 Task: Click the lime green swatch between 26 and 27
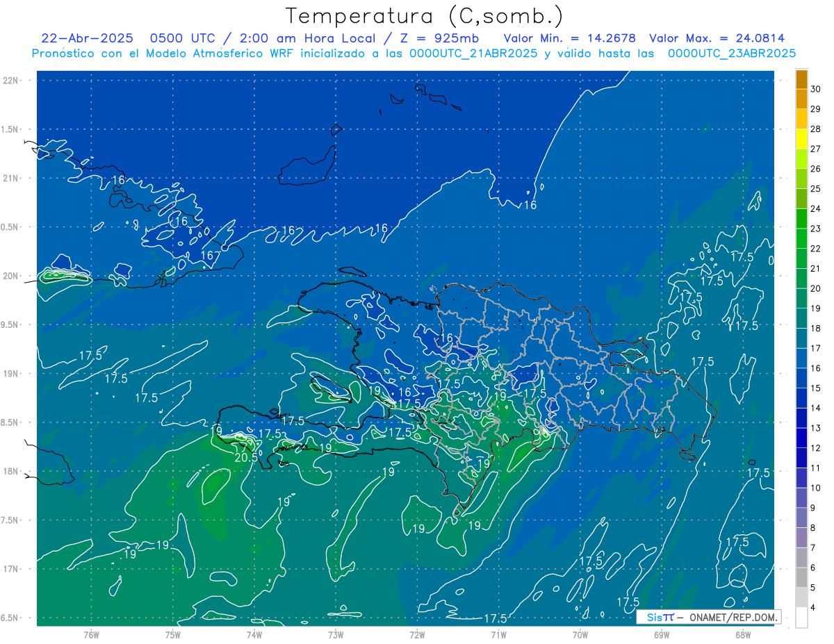point(801,159)
